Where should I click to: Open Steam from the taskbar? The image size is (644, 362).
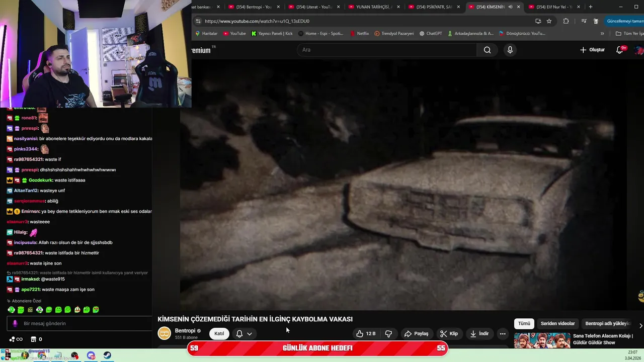click(108, 355)
